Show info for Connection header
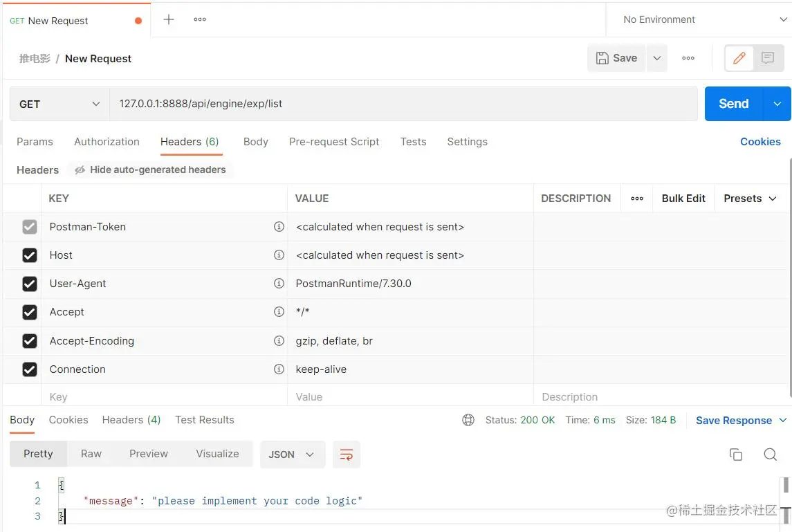 coord(279,369)
